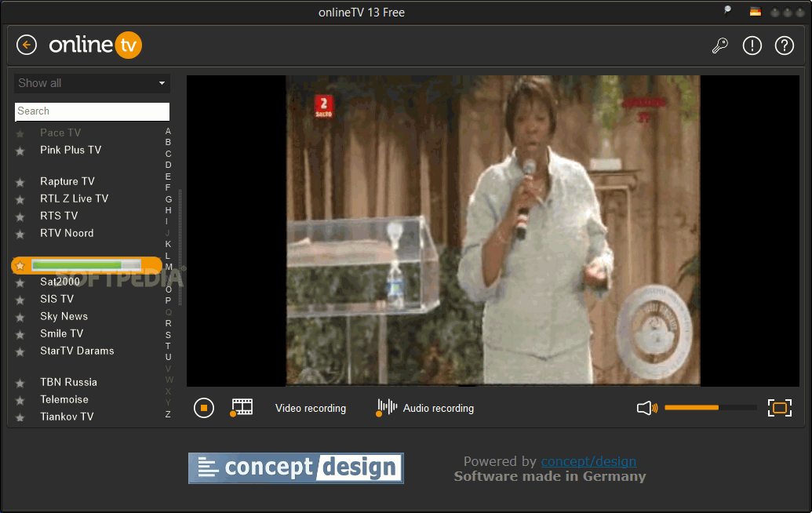Jump to letter G in index

tap(169, 198)
